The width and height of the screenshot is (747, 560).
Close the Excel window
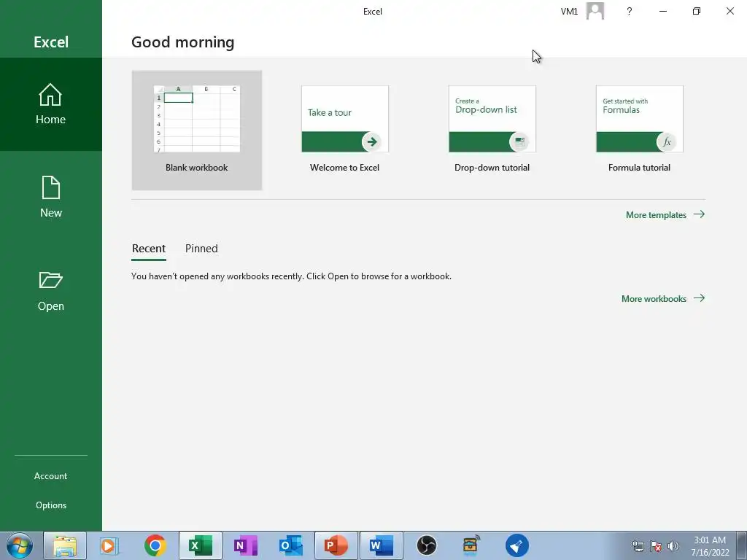[x=729, y=11]
